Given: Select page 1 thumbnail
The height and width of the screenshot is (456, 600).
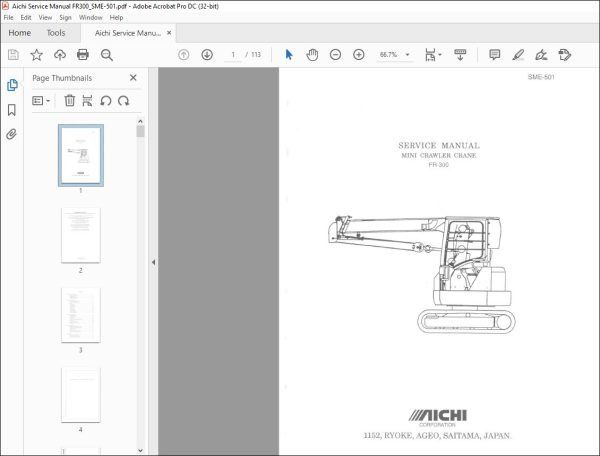Looking at the screenshot, I should 81,155.
